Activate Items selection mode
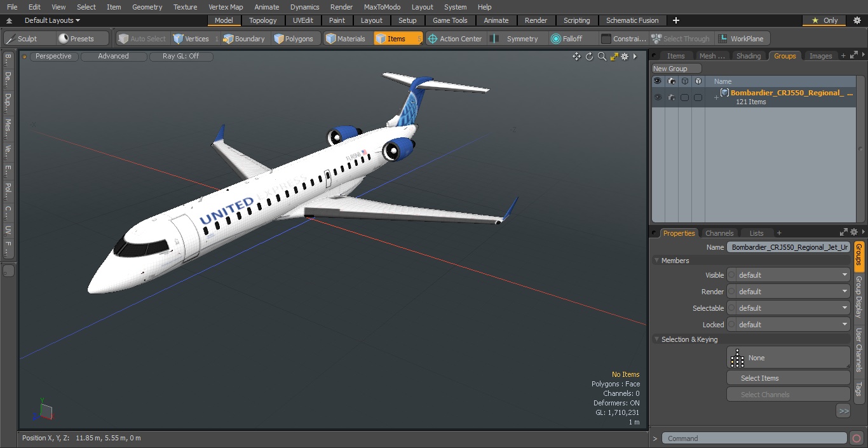868x448 pixels. (398, 39)
